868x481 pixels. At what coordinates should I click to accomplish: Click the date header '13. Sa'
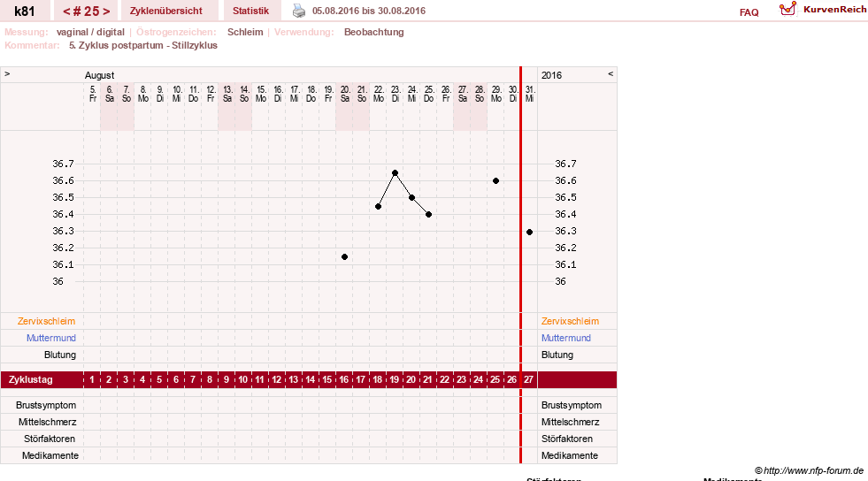tap(227, 94)
